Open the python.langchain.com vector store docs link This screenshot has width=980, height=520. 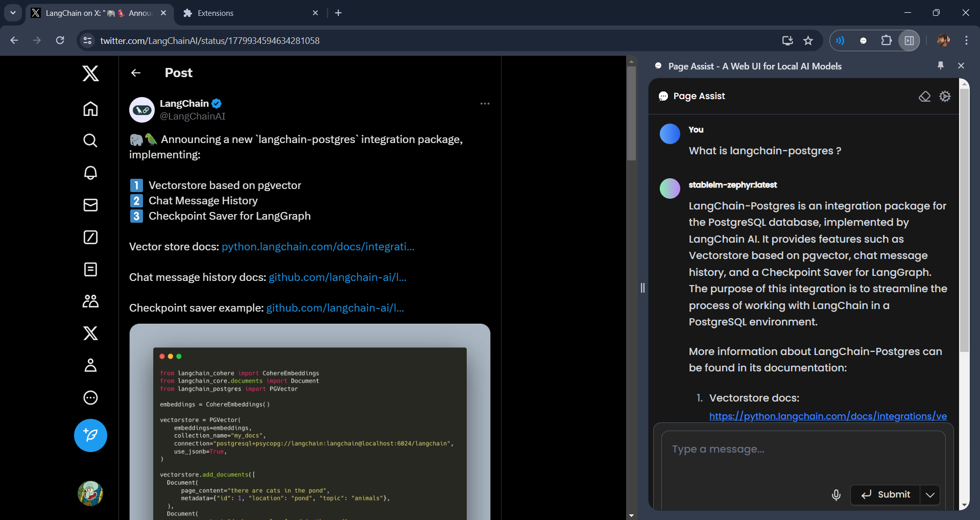318,247
